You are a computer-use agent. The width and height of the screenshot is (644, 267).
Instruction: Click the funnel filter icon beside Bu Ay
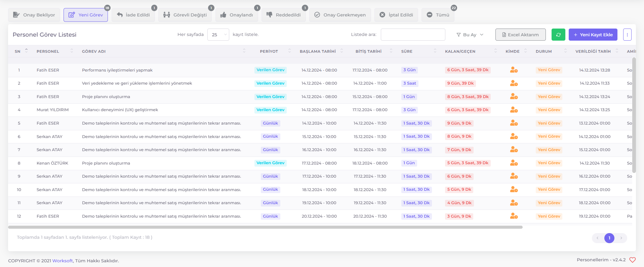[458, 35]
